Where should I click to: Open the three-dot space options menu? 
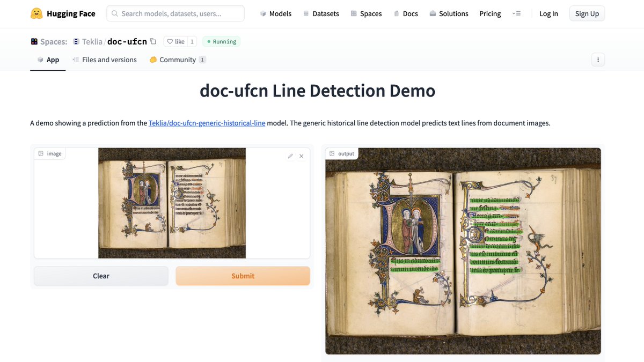coord(598,60)
